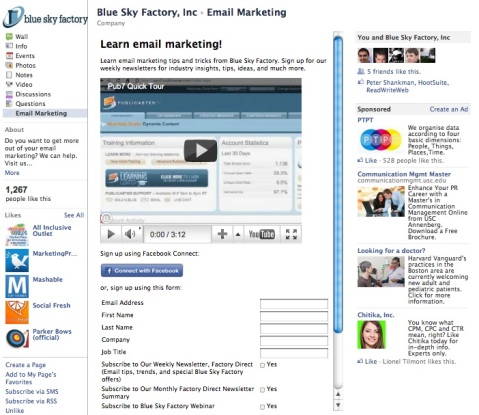Start playback with the small play button

tap(111, 234)
